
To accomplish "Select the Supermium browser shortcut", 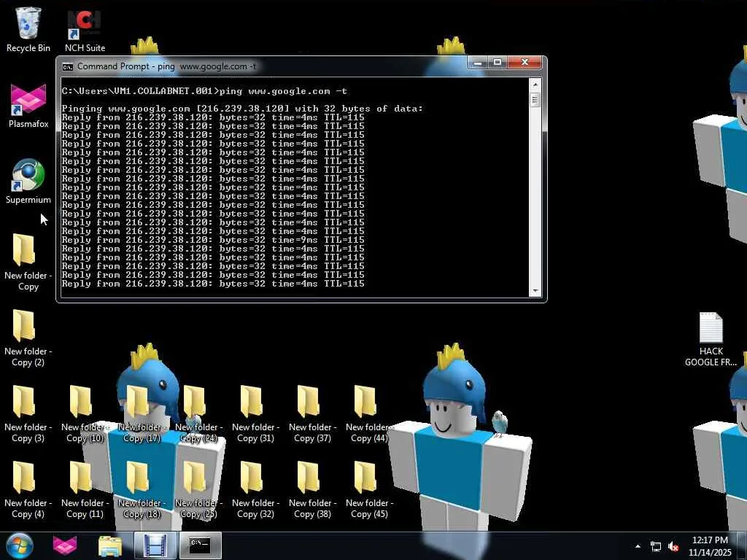I will (x=28, y=182).
